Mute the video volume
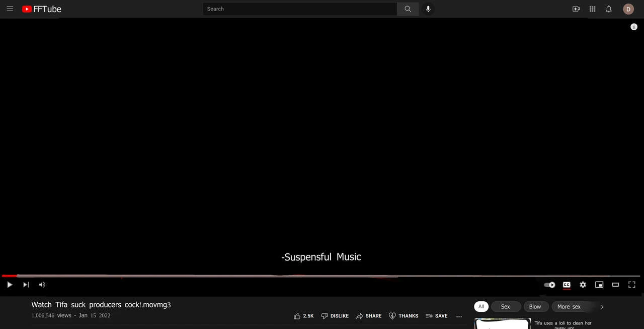This screenshot has height=329, width=644. (x=42, y=285)
